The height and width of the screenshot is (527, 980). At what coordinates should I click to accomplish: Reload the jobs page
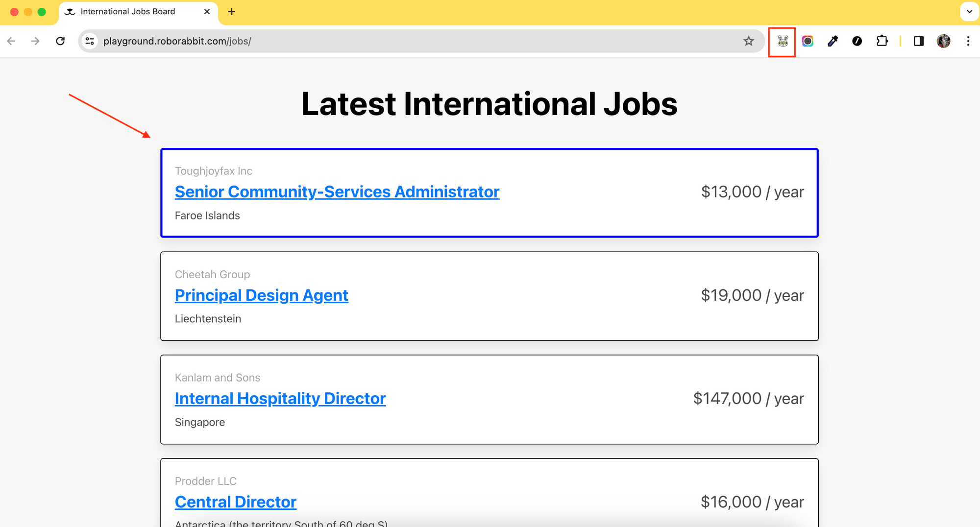[60, 41]
